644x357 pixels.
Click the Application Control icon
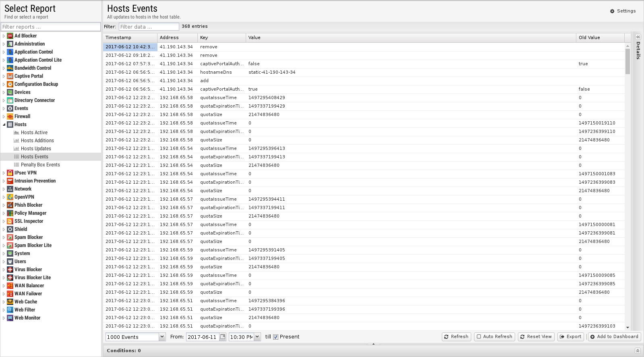point(10,52)
